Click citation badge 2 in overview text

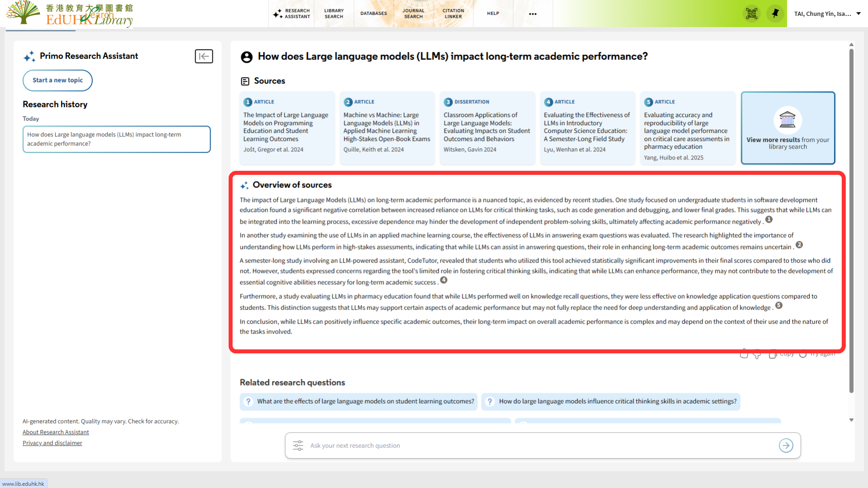pos(799,245)
